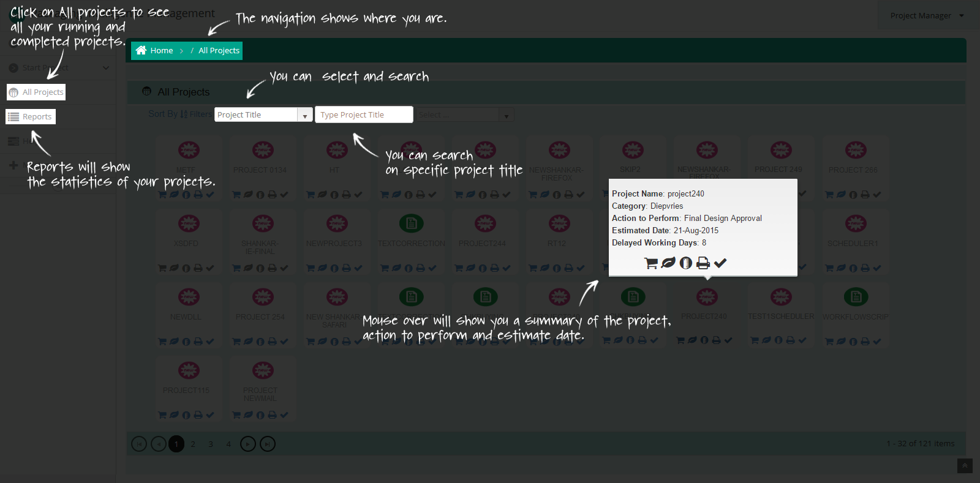Screen dimensions: 980x483
Task: Click 'Final Design Approval' text in tooltip
Action: coord(723,218)
